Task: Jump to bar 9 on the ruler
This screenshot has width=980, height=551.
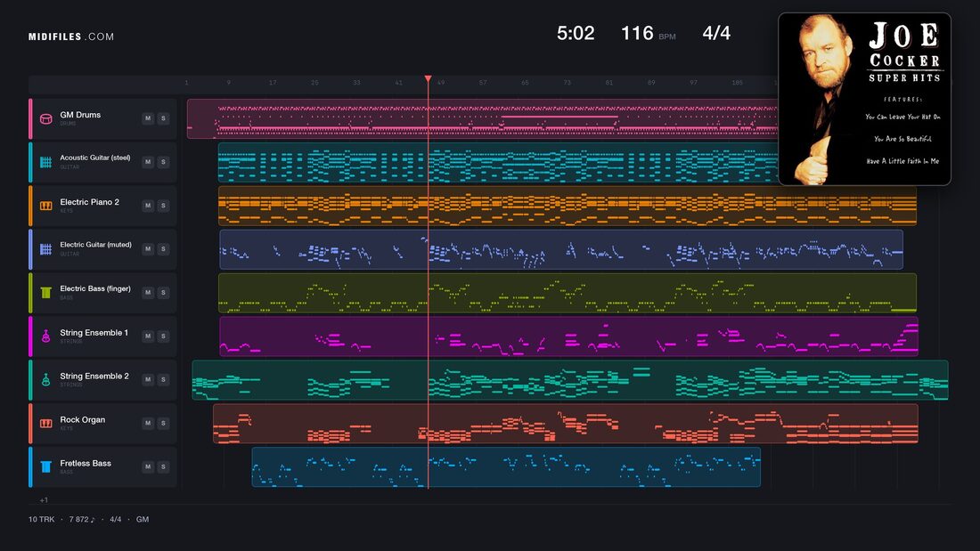Action: tap(229, 83)
